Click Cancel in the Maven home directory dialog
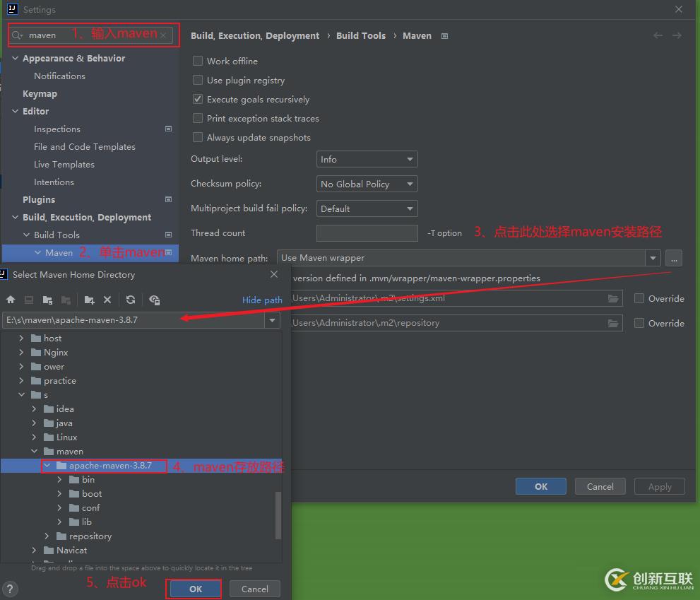Screen dimensions: 700x600 coord(254,589)
